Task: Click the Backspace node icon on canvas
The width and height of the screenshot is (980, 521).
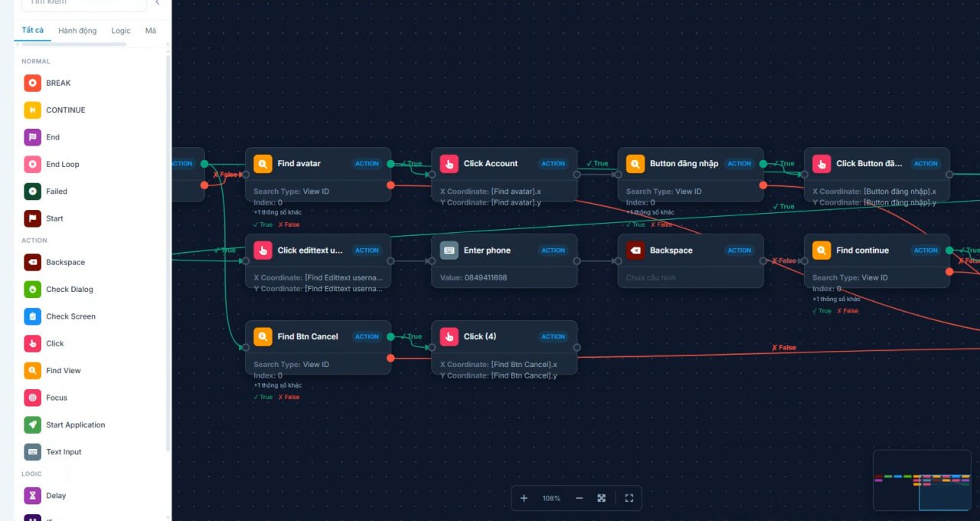Action: (635, 251)
